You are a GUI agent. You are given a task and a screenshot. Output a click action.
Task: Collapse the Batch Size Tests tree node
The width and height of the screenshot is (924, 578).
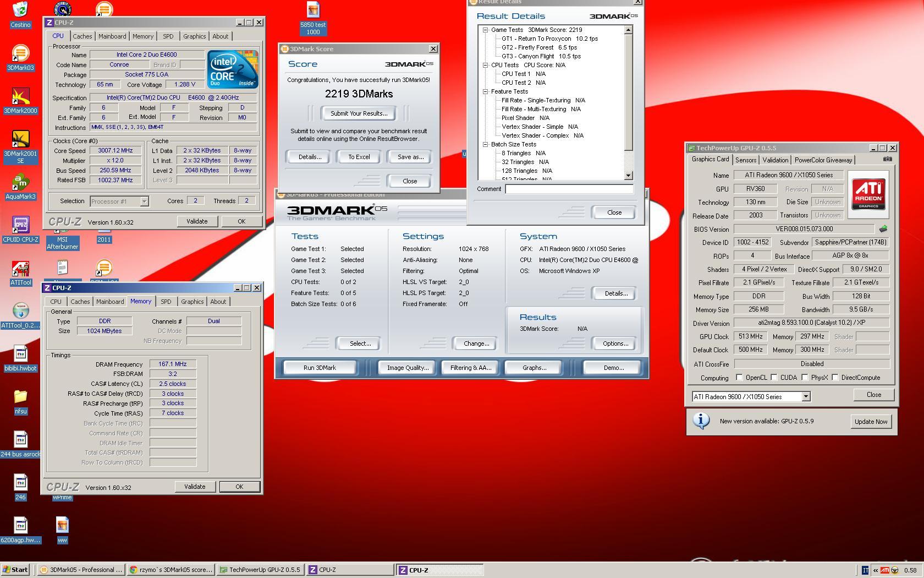pyautogui.click(x=485, y=144)
